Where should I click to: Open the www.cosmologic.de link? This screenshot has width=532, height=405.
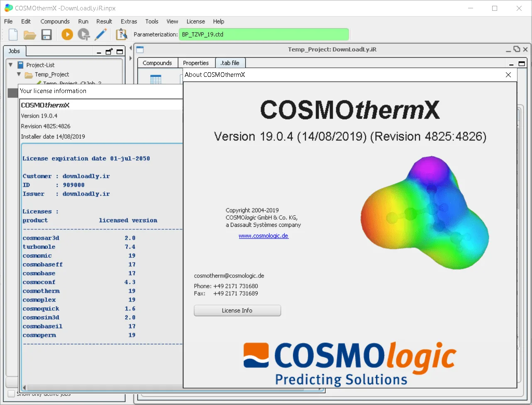(x=264, y=236)
